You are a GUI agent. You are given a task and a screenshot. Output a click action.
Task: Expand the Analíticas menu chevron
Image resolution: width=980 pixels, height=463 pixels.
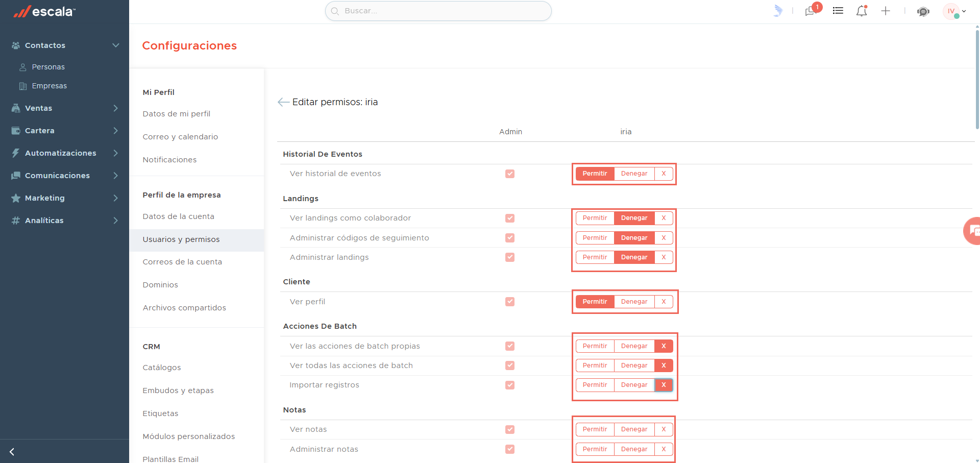click(116, 221)
